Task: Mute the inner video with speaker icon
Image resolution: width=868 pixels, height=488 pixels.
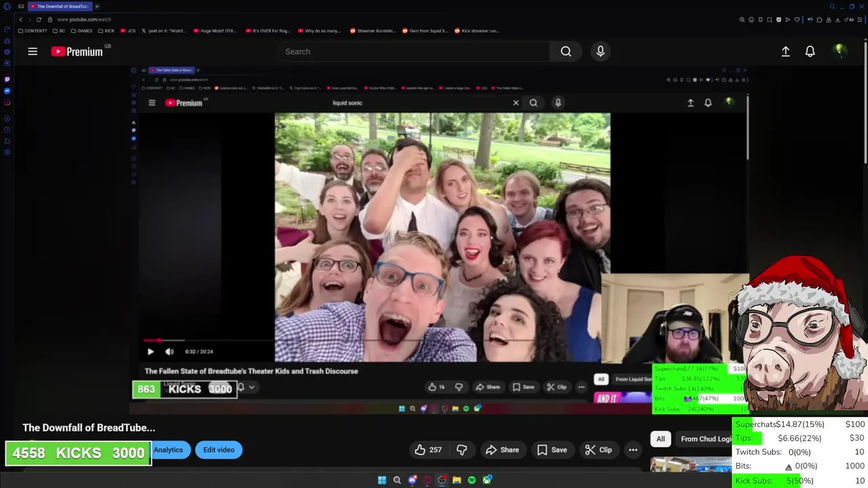Action: 170,352
